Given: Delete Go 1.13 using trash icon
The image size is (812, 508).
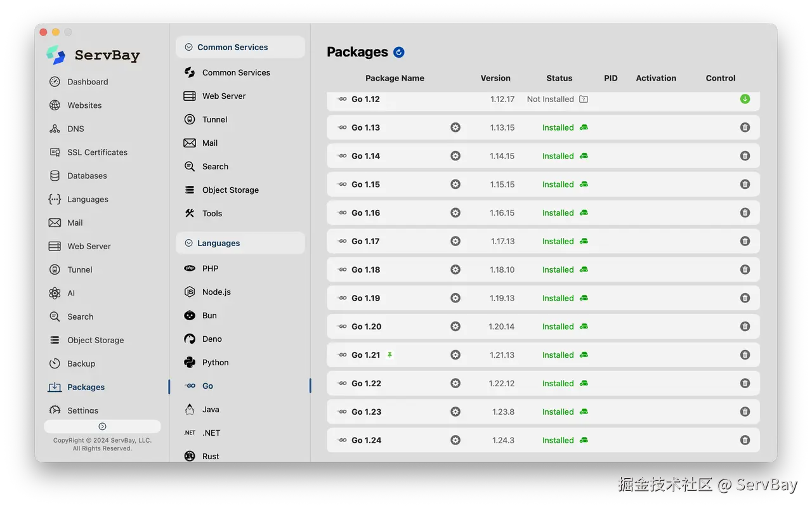Looking at the screenshot, I should pyautogui.click(x=745, y=127).
